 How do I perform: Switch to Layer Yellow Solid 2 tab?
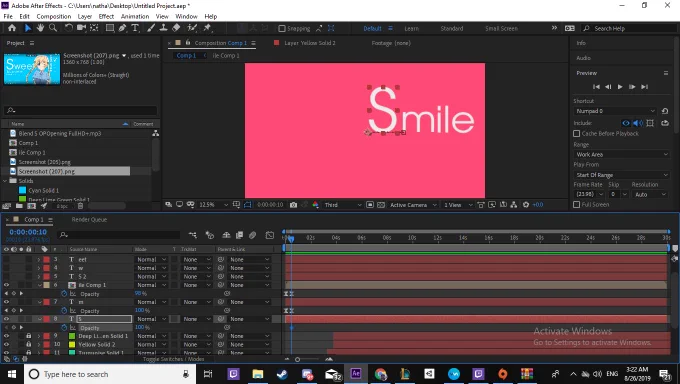310,43
